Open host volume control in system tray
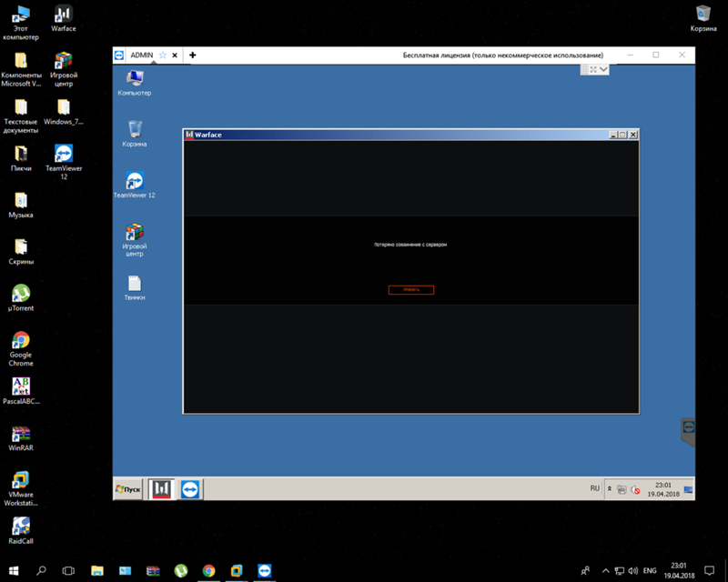728x582 pixels. coord(632,571)
